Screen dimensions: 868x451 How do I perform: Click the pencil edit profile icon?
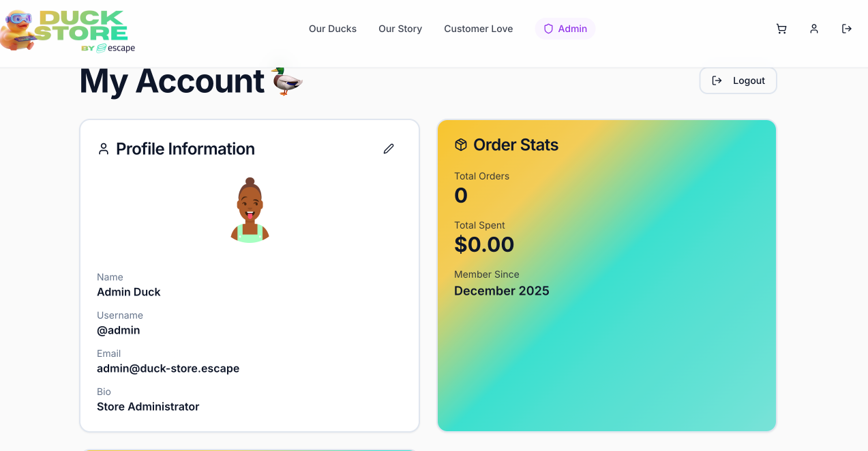[389, 149]
